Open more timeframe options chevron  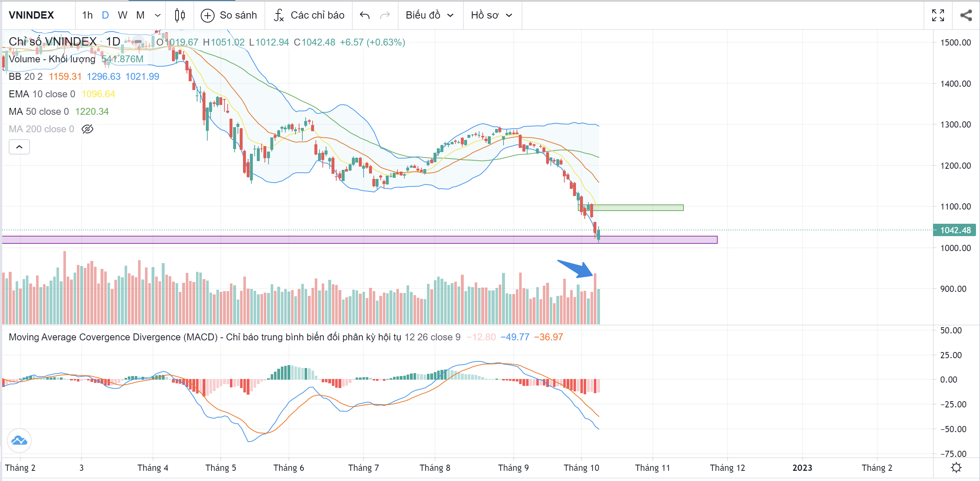click(x=157, y=15)
